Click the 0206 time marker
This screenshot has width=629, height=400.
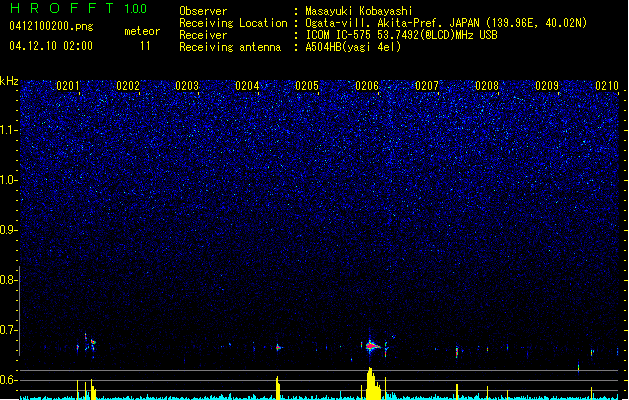coord(367,86)
